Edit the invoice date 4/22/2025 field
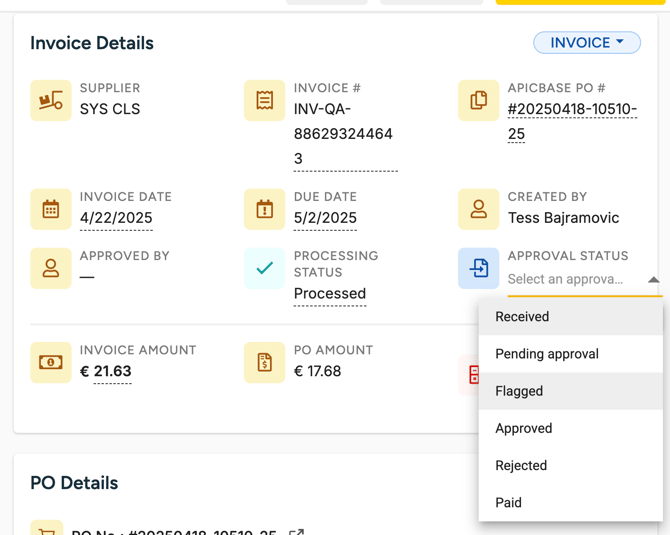Image resolution: width=670 pixels, height=535 pixels. pyautogui.click(x=116, y=218)
